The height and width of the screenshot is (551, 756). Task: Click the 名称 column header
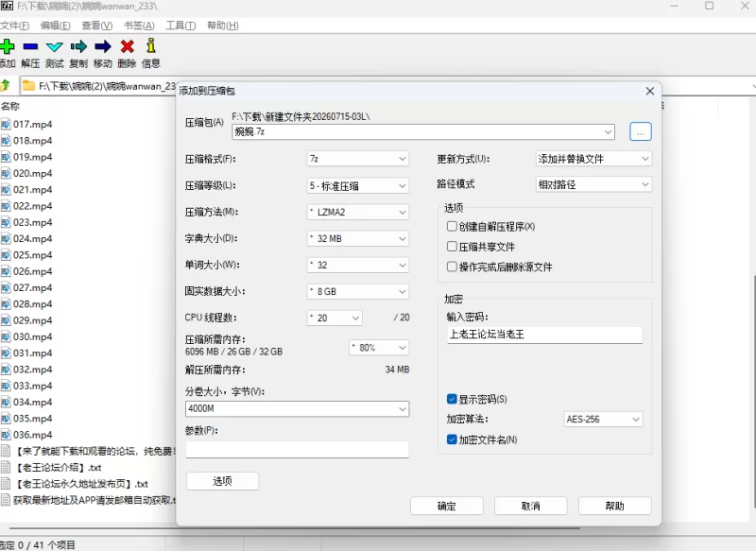(10, 106)
